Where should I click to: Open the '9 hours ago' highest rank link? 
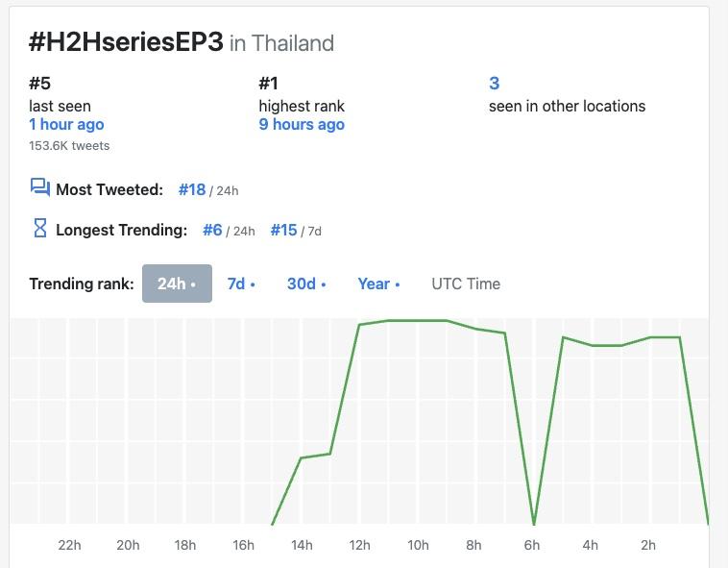coord(302,124)
